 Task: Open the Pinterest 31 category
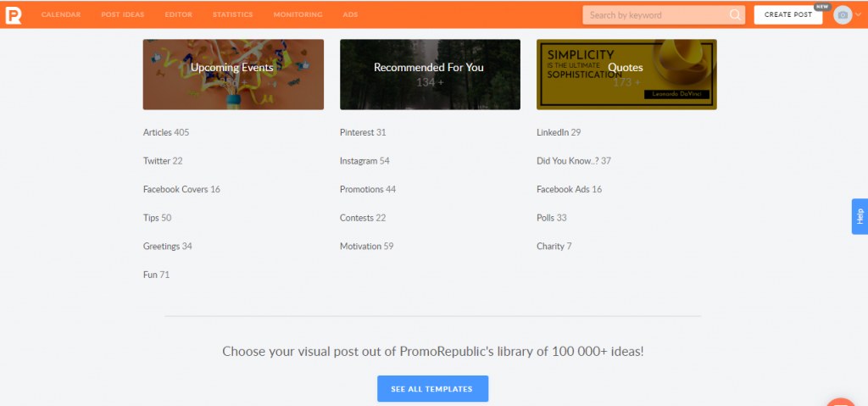coord(363,132)
